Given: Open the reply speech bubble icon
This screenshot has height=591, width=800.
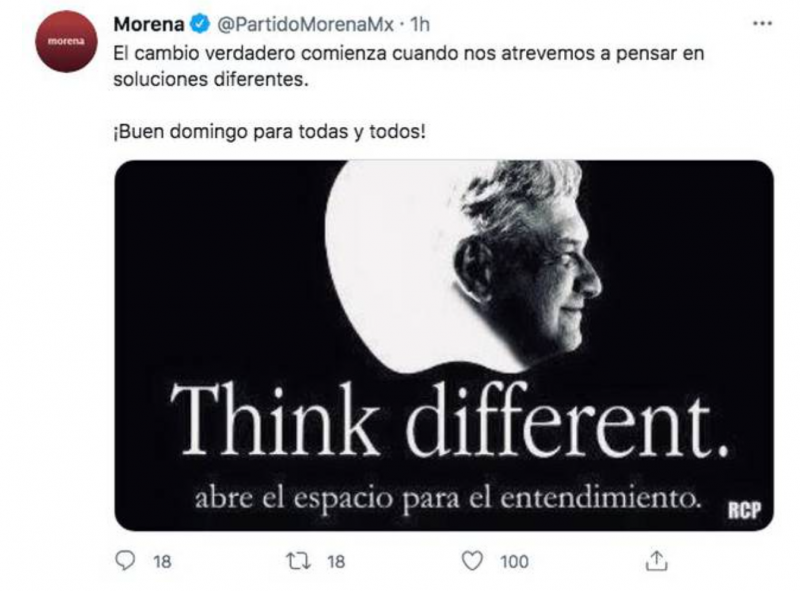Looking at the screenshot, I should point(125,561).
